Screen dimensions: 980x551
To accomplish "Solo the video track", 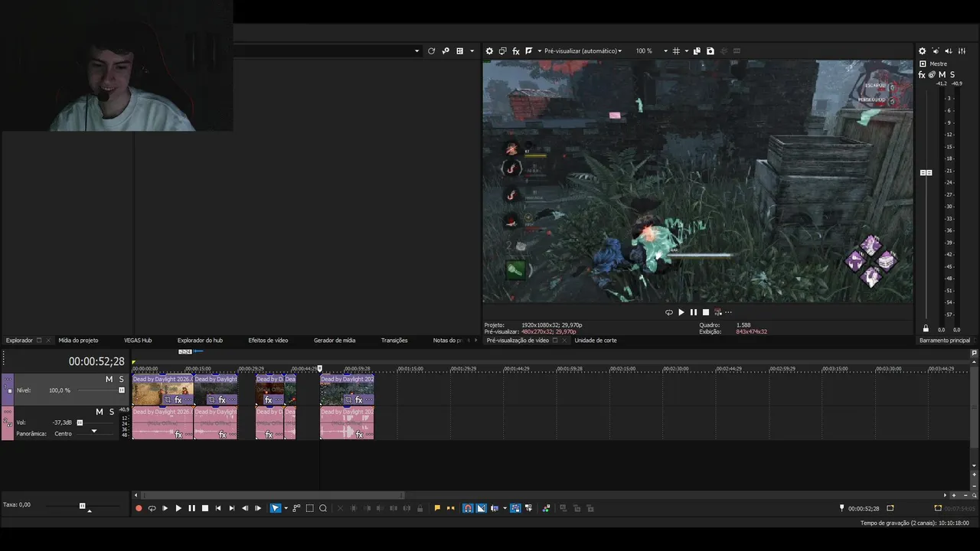I will pos(121,380).
